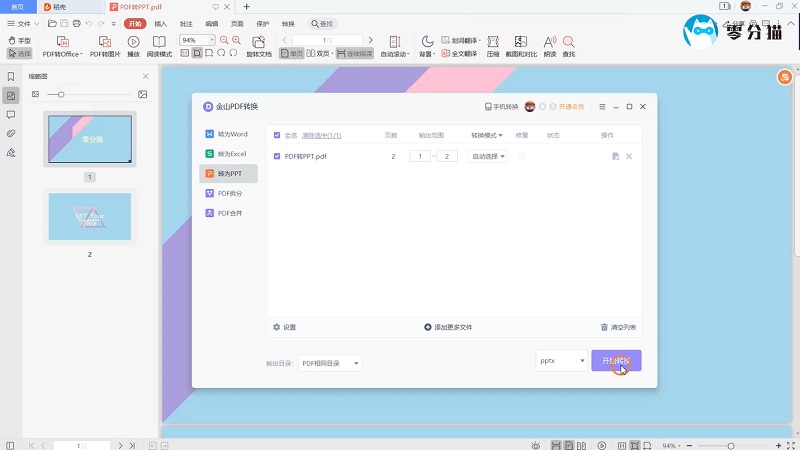Click 添加更多文件 to add files

(448, 327)
